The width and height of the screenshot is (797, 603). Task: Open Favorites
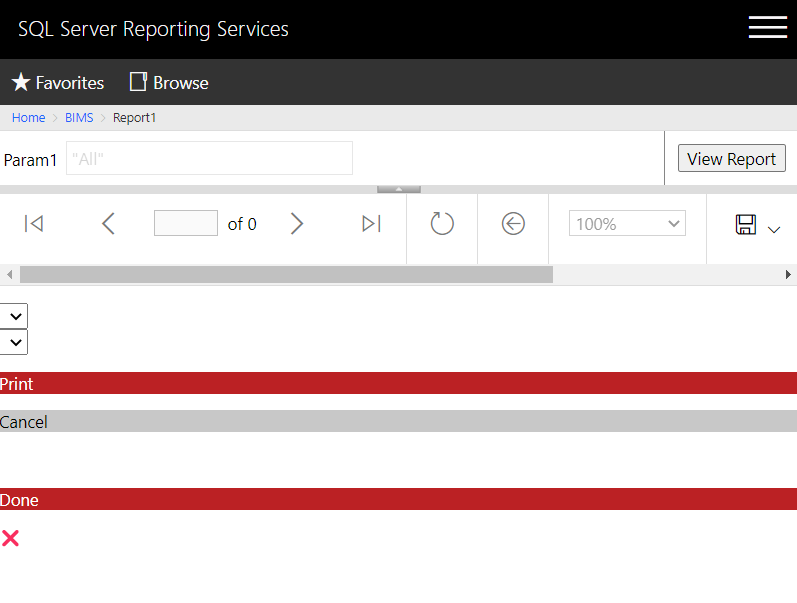pyautogui.click(x=57, y=82)
